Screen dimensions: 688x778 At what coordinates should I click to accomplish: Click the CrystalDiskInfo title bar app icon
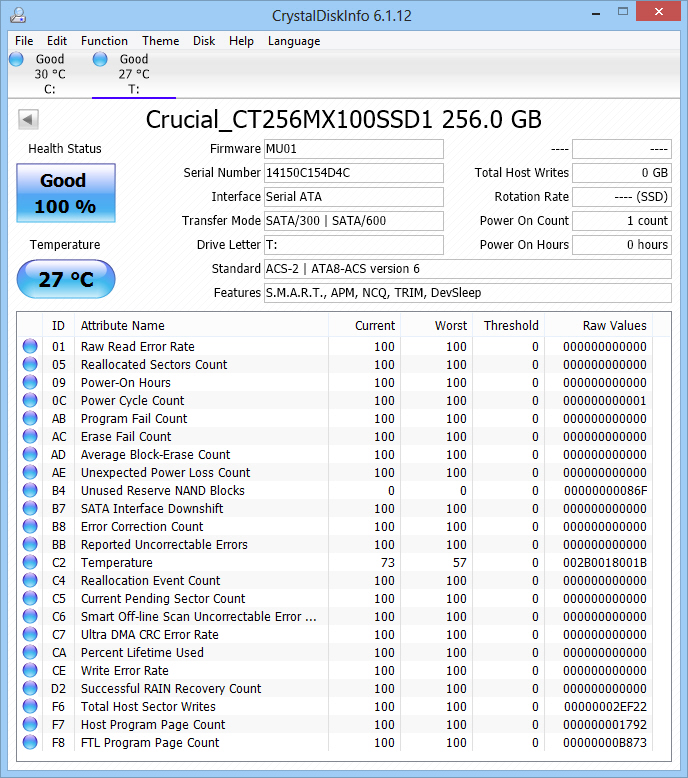(18, 15)
